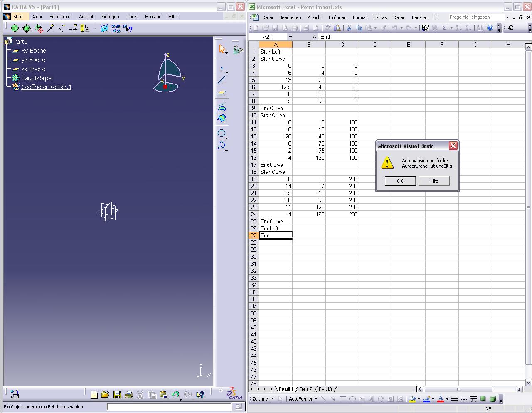The height and width of the screenshot is (413, 532).
Task: Click the Print icon in CATIA bottom toolbar
Action: [129, 395]
